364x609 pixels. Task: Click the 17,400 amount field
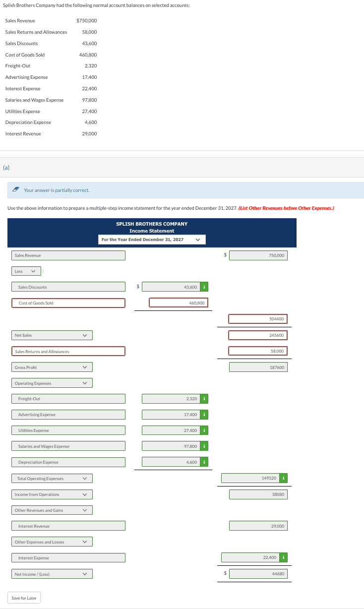pos(171,415)
